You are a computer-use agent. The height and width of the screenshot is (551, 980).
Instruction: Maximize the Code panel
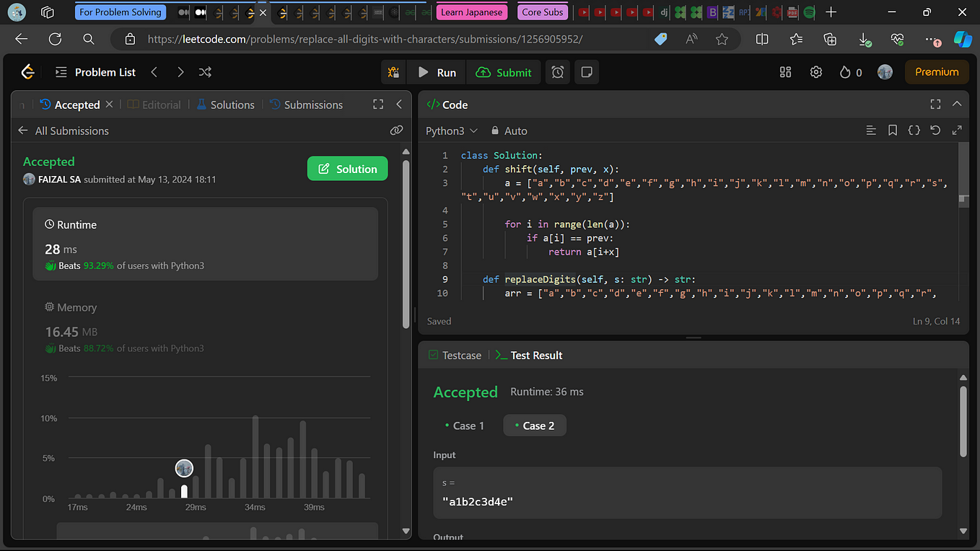[x=936, y=105]
